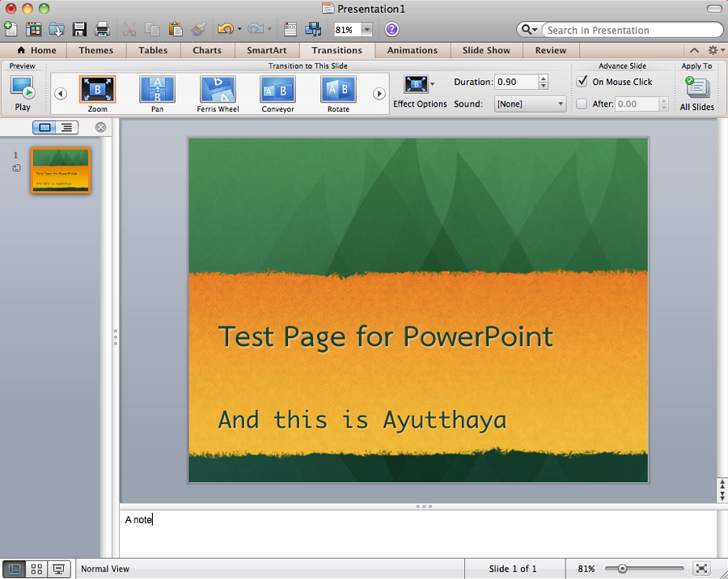Collapse the ribbon with the chevron
The height and width of the screenshot is (579, 728).
click(694, 50)
